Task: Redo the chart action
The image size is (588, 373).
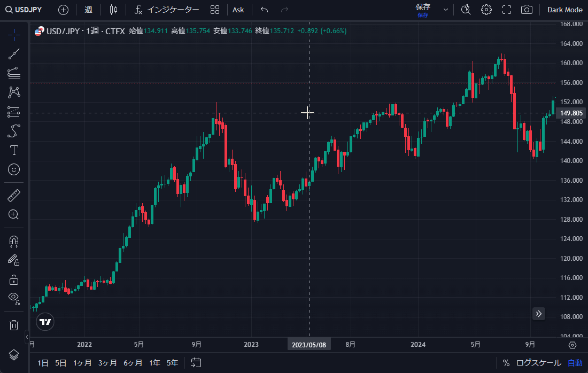Action: pos(284,10)
